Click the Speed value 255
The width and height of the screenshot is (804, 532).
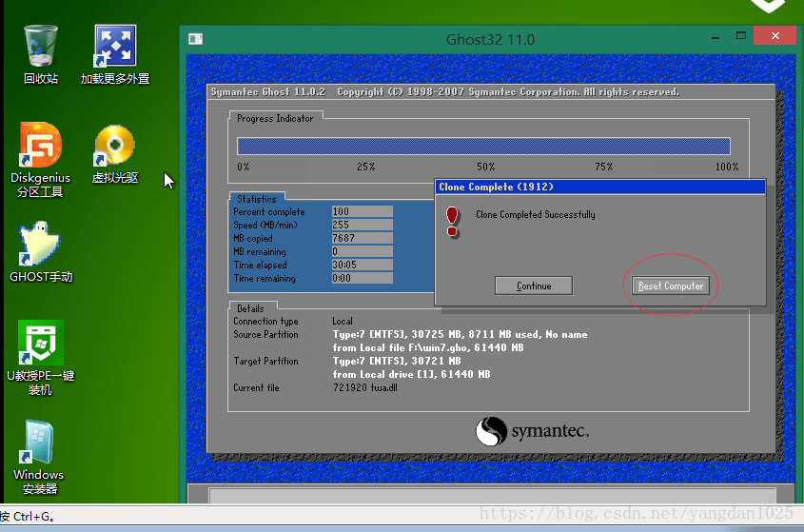(x=362, y=225)
